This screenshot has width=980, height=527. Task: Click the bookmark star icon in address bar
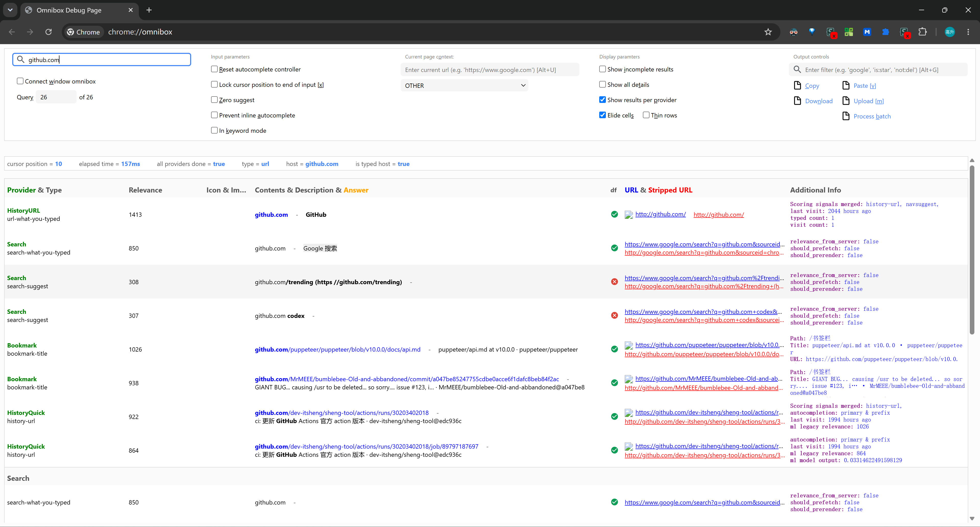[x=768, y=32]
